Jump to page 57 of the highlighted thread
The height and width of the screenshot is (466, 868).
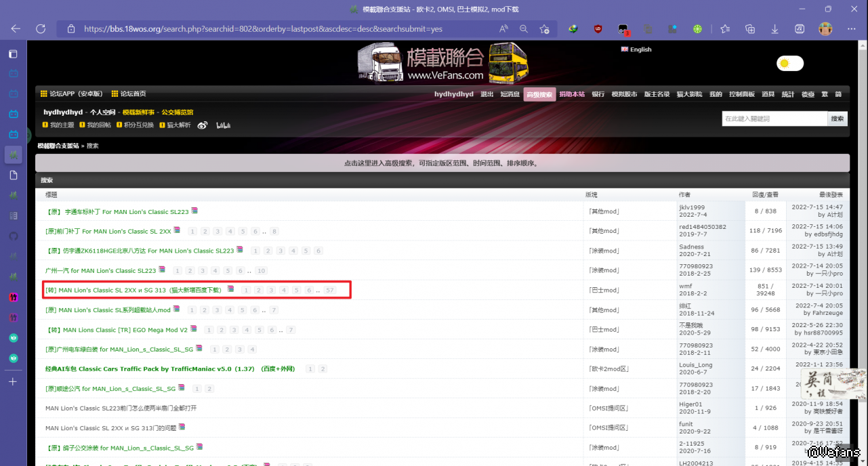click(329, 290)
